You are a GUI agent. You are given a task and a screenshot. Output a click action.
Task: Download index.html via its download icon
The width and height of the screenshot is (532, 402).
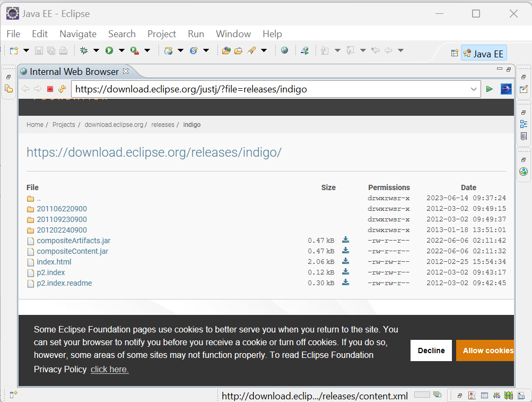tap(345, 261)
